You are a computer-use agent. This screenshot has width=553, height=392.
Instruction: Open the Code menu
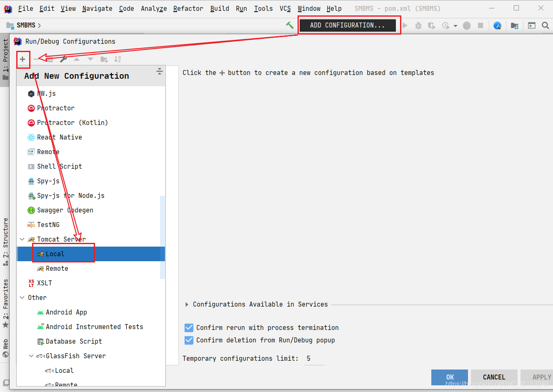tap(126, 8)
